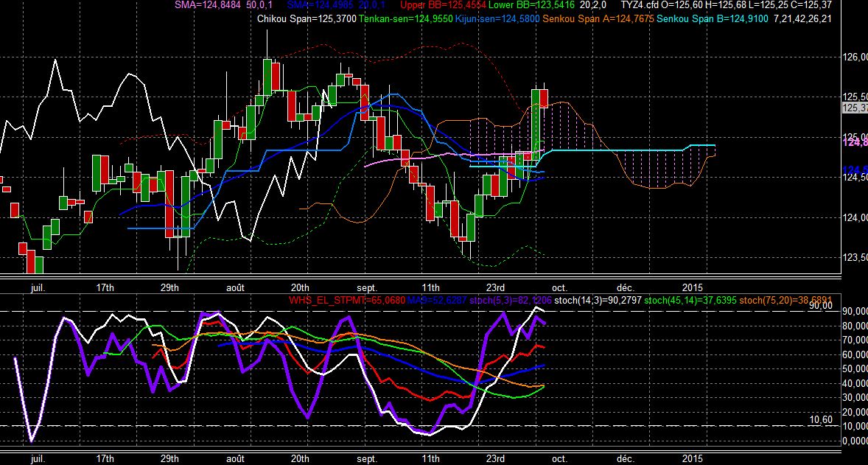Click 11th on the price chart date axis
The image size is (868, 465).
pos(430,287)
